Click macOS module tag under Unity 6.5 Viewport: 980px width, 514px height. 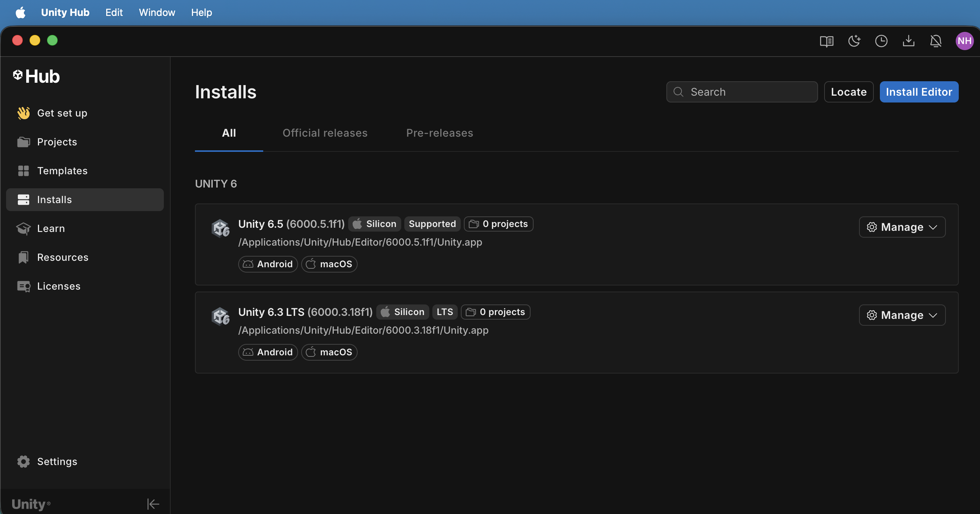point(329,264)
